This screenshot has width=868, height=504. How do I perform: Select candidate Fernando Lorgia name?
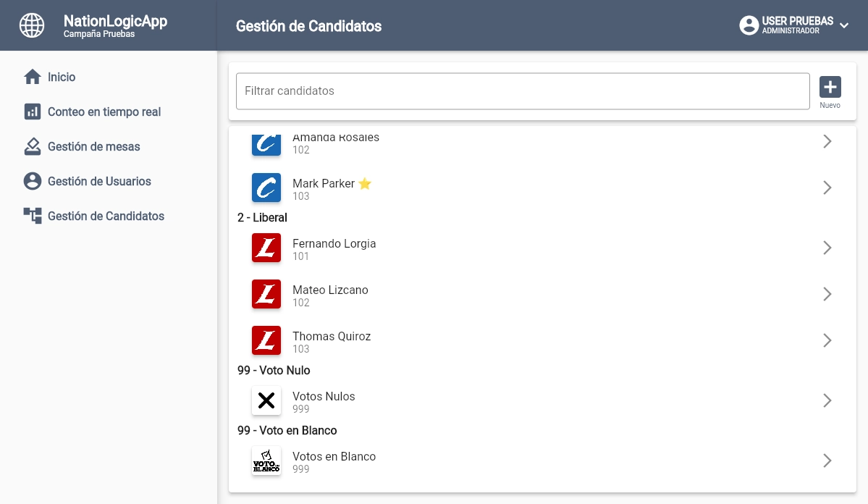coord(334,244)
